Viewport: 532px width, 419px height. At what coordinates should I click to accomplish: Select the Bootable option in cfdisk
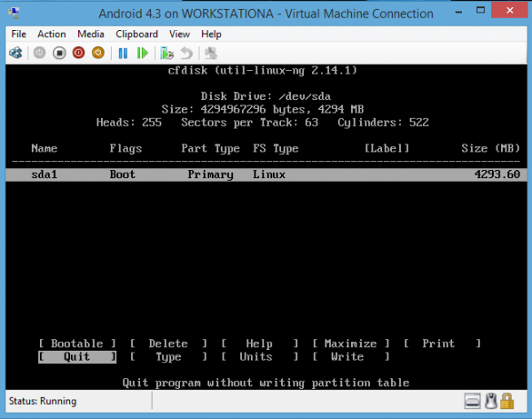77,344
